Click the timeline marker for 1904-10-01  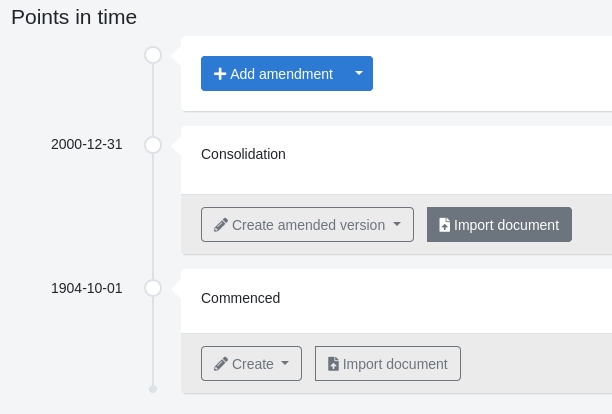pyautogui.click(x=153, y=288)
